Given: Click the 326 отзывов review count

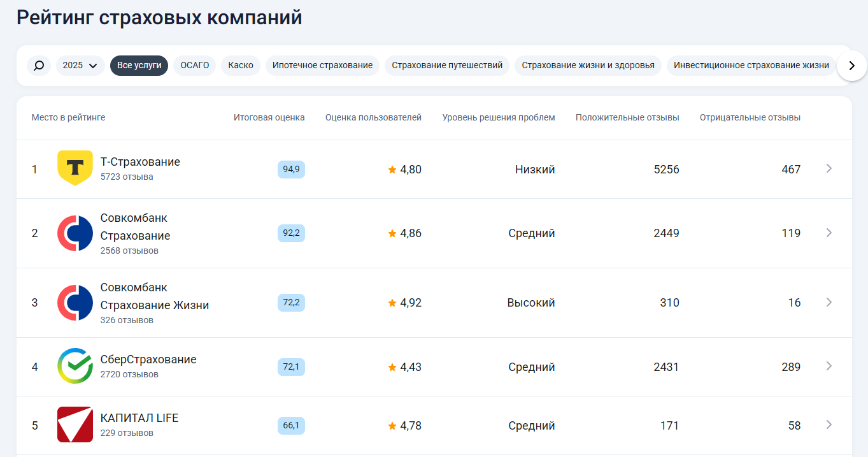Looking at the screenshot, I should pyautogui.click(x=127, y=321).
